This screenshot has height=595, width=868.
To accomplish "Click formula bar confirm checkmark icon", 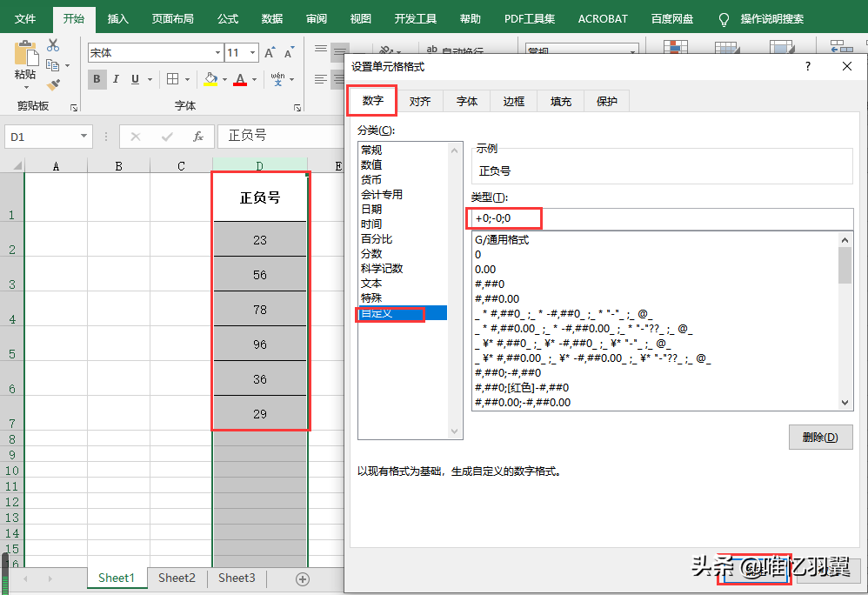I will coord(167,137).
